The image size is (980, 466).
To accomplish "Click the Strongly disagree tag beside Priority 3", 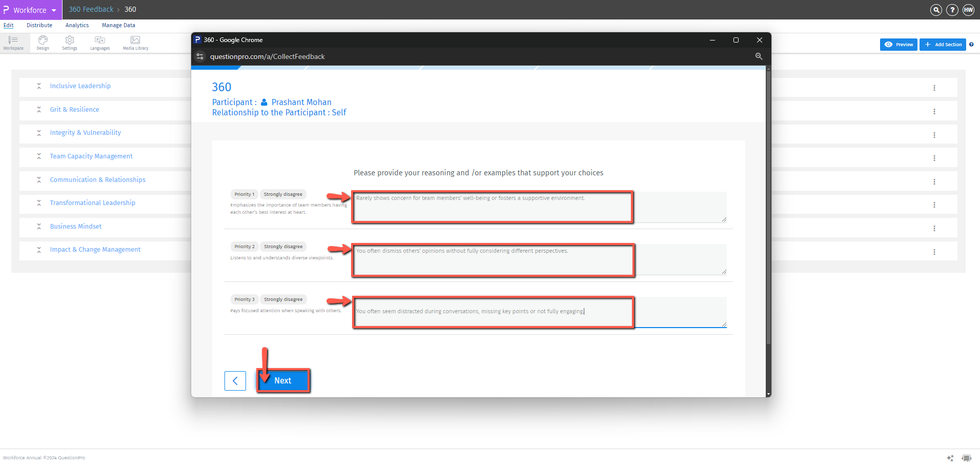I will click(x=283, y=299).
